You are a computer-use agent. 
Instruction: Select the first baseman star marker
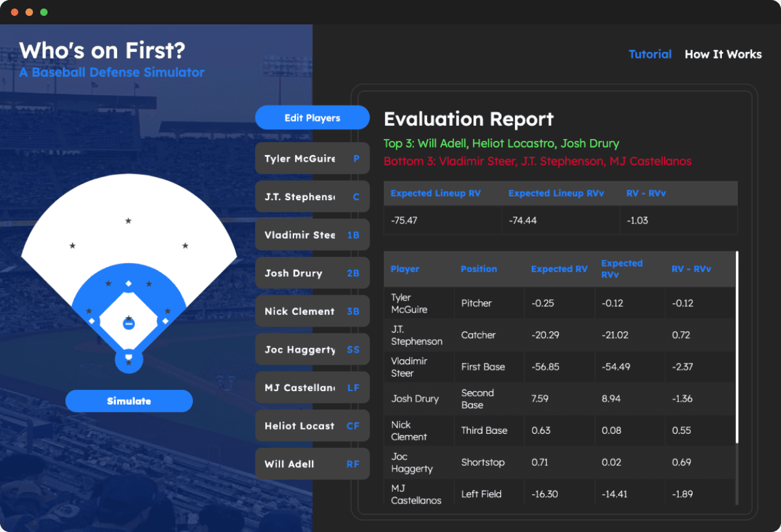click(167, 311)
